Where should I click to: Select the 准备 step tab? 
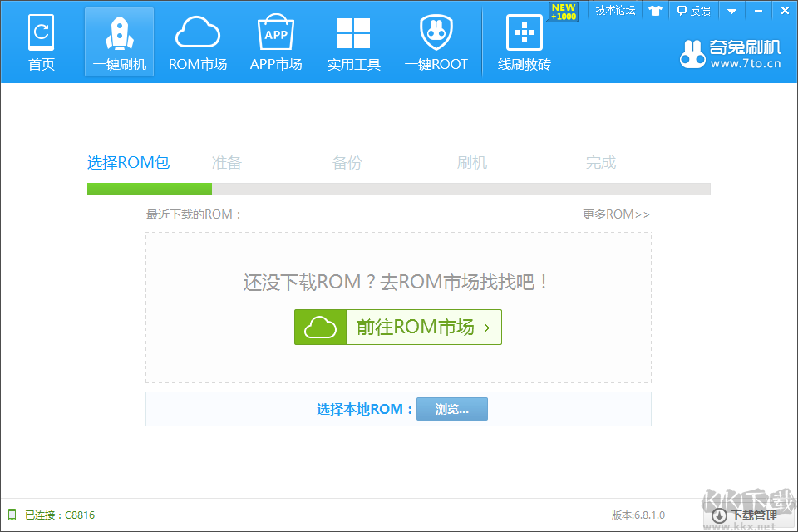[x=226, y=162]
